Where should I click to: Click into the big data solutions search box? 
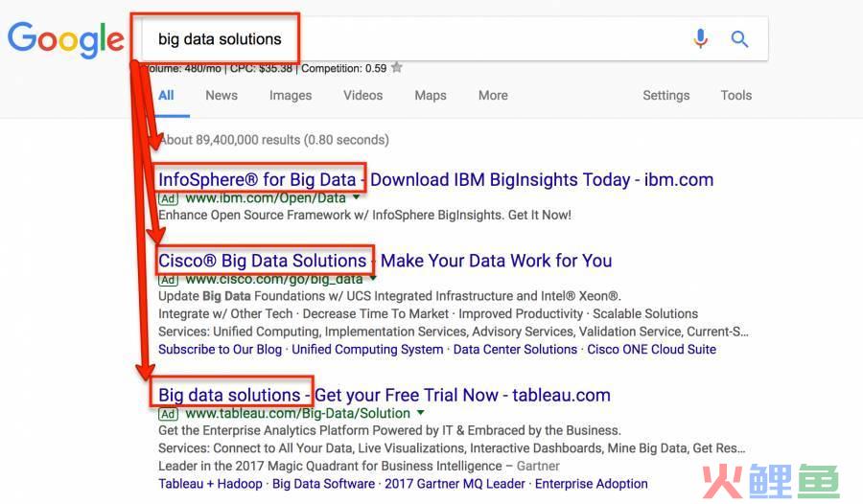(x=412, y=39)
